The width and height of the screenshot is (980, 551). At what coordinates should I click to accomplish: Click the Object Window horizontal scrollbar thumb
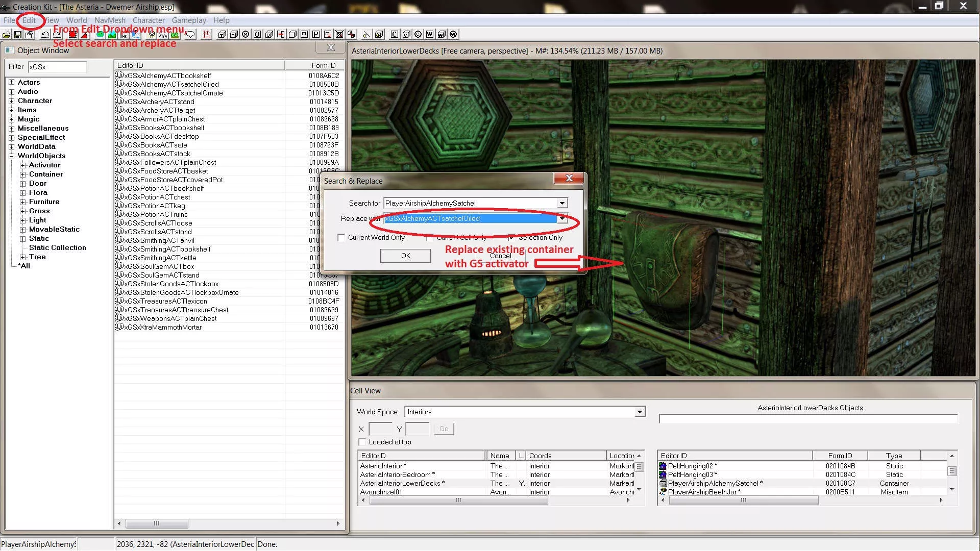point(157,523)
